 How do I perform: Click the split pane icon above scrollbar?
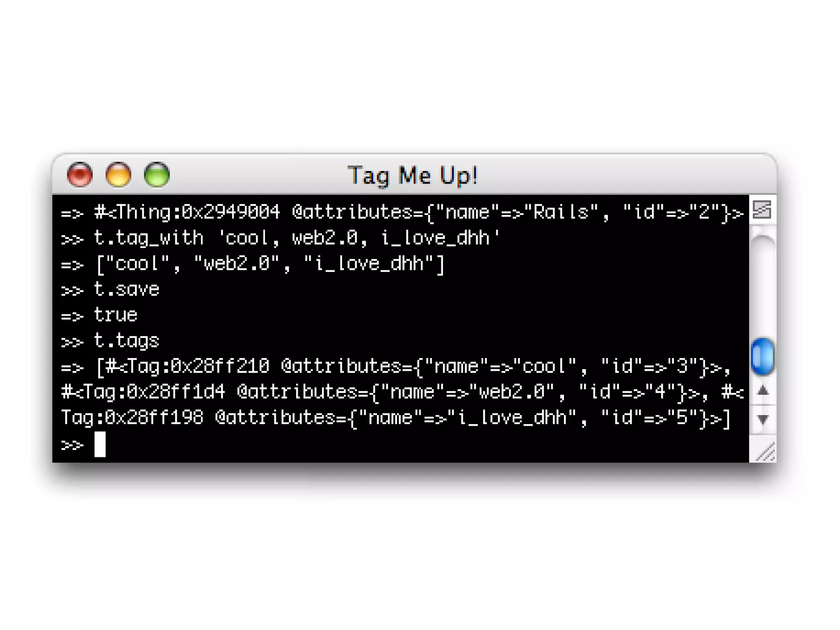tap(762, 210)
